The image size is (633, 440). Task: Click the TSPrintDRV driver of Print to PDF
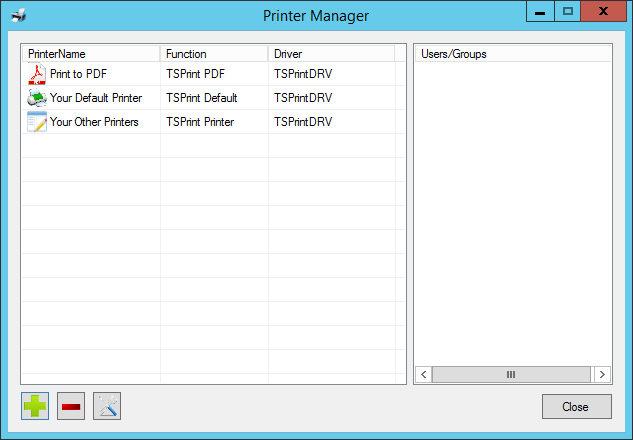pyautogui.click(x=303, y=74)
